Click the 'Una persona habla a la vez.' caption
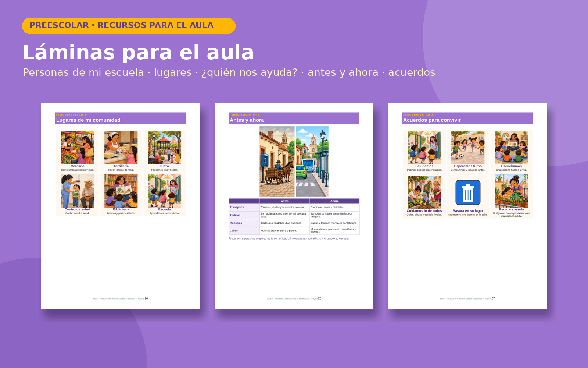This screenshot has height=368, width=588. [512, 170]
